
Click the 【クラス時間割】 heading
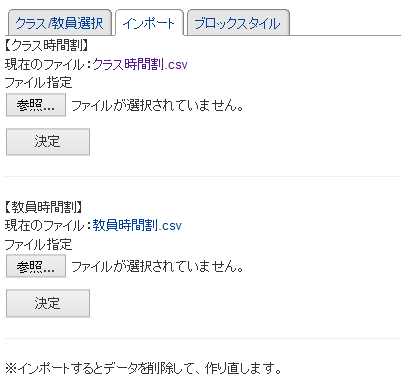(x=47, y=45)
